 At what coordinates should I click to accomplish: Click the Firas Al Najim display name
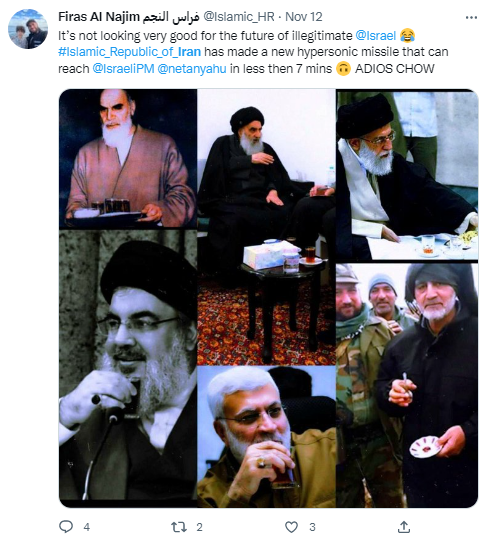[129, 17]
